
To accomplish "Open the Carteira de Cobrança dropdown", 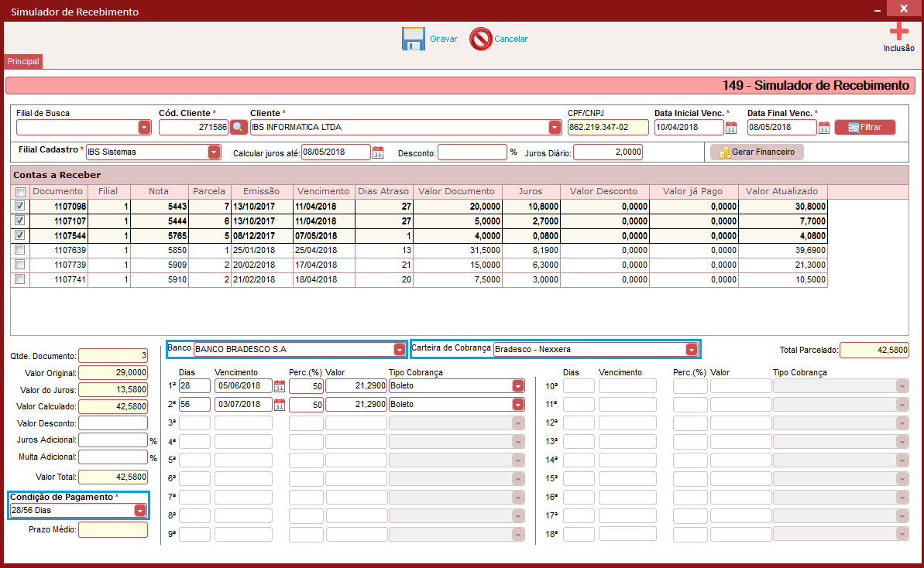I will click(692, 350).
